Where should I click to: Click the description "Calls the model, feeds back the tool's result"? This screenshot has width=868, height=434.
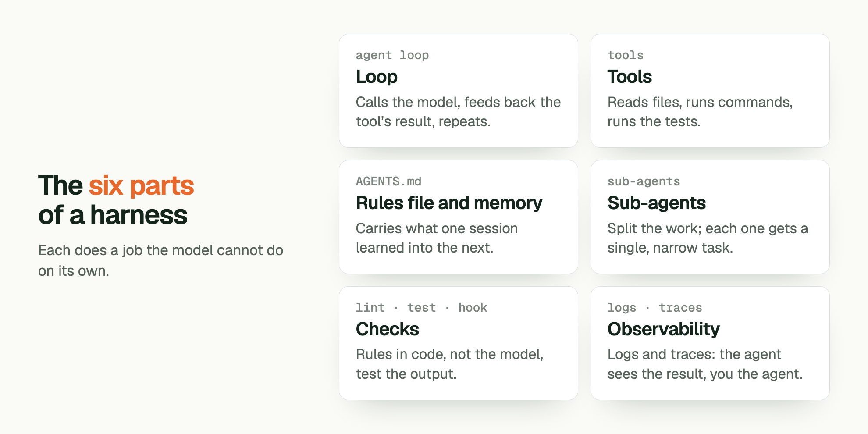tap(458, 112)
